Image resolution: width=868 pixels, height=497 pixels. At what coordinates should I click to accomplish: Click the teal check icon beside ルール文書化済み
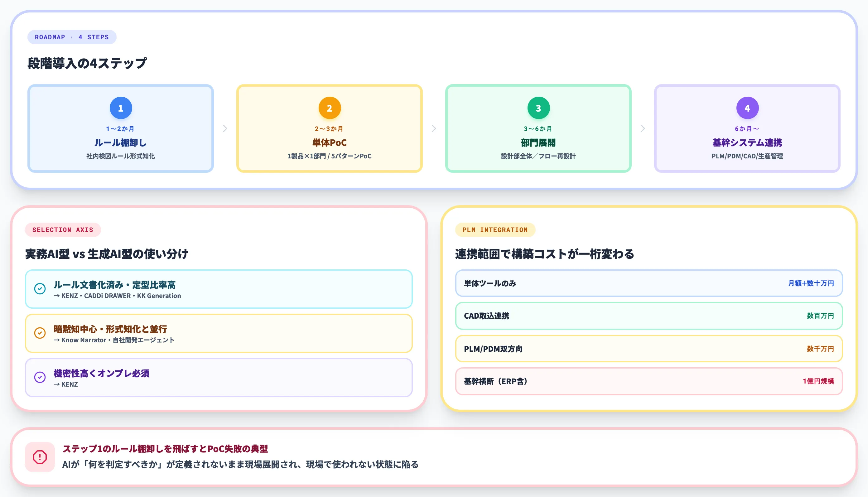click(x=40, y=289)
